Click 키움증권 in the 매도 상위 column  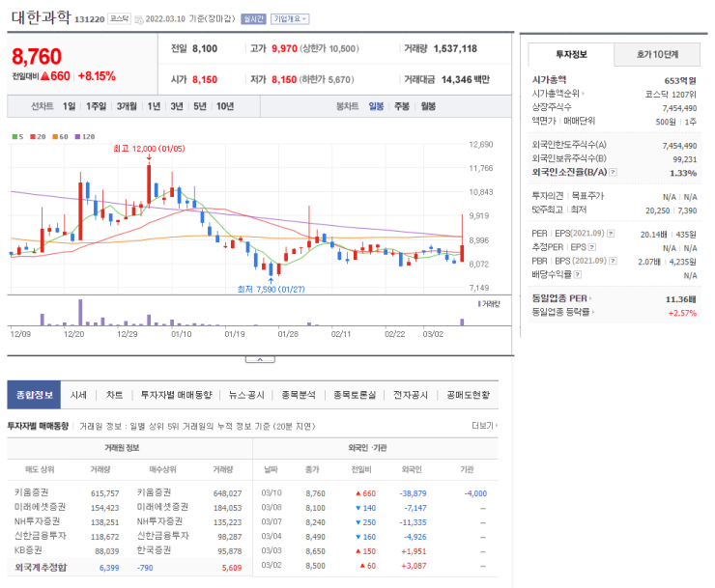[x=32, y=492]
